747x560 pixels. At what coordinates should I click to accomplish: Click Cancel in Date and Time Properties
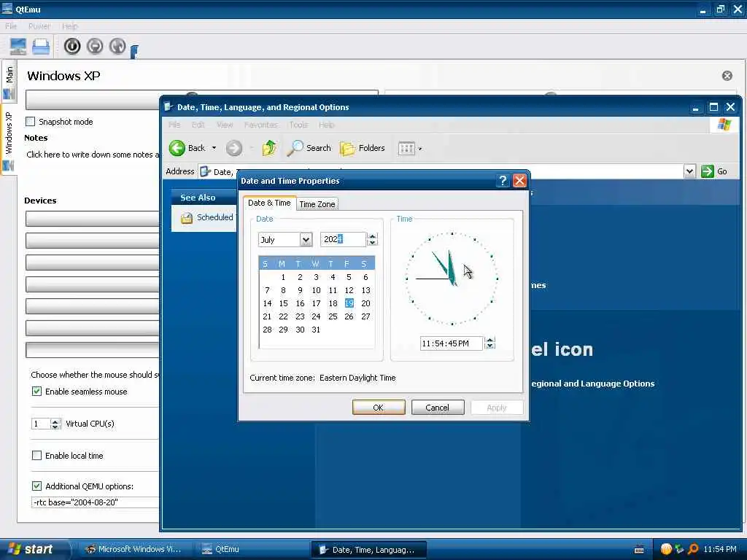tap(438, 408)
